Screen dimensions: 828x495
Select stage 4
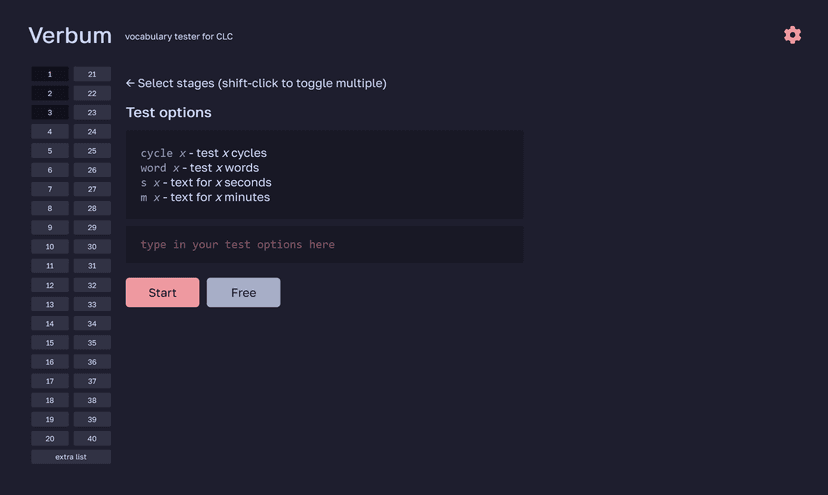50,132
